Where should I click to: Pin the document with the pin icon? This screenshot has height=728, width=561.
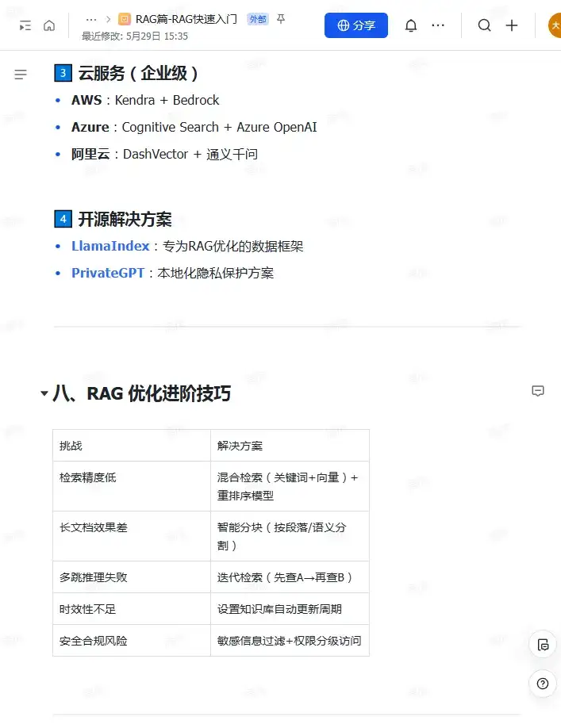pos(281,19)
